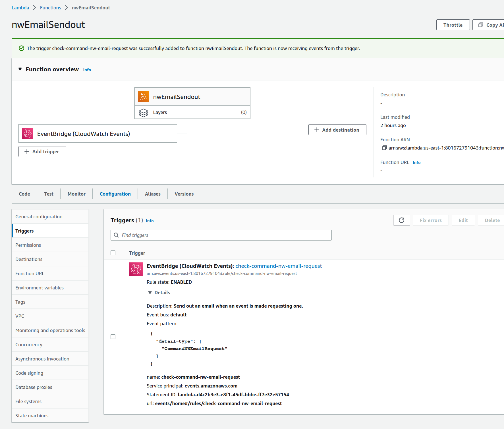
Task: Open Tags in the side menu
Action: tap(50, 302)
